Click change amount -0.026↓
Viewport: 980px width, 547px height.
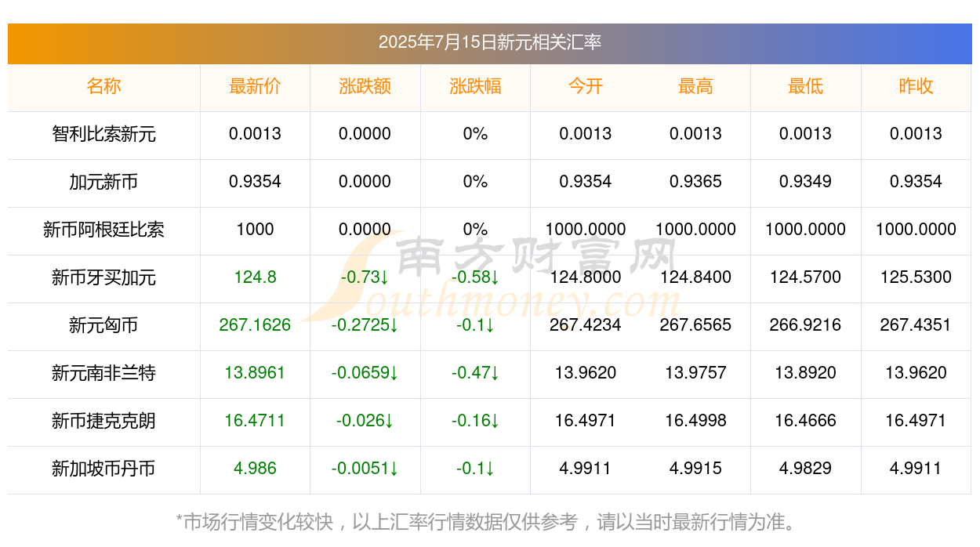coord(365,421)
